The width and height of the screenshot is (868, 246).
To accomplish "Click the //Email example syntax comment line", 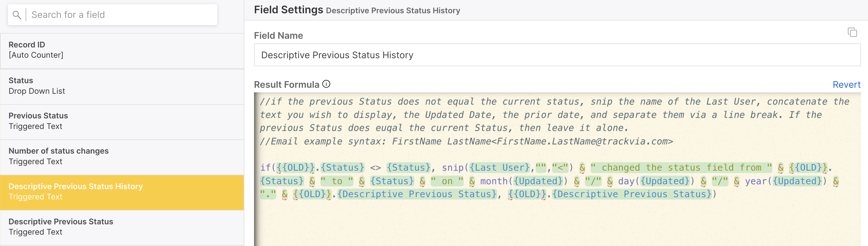I will coord(466,141).
